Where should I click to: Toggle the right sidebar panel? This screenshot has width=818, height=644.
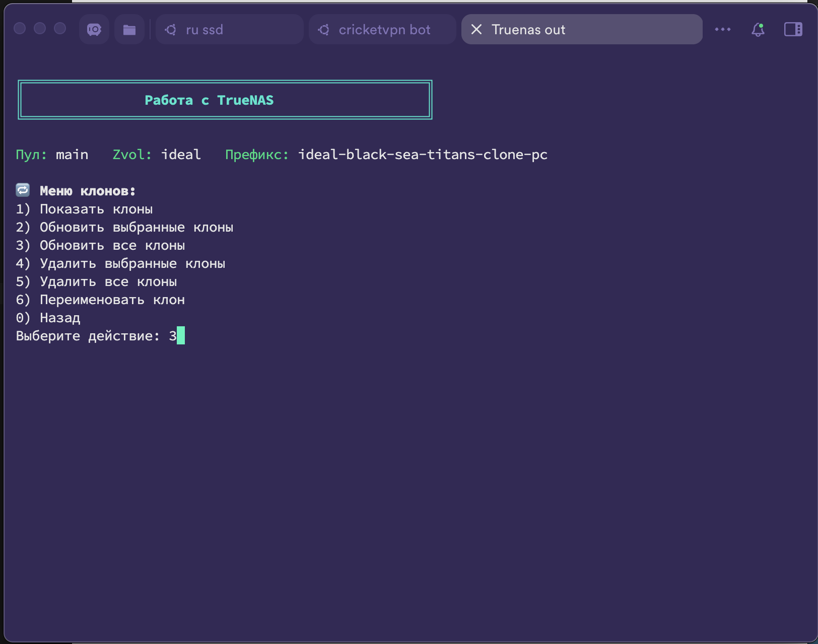[x=793, y=30]
